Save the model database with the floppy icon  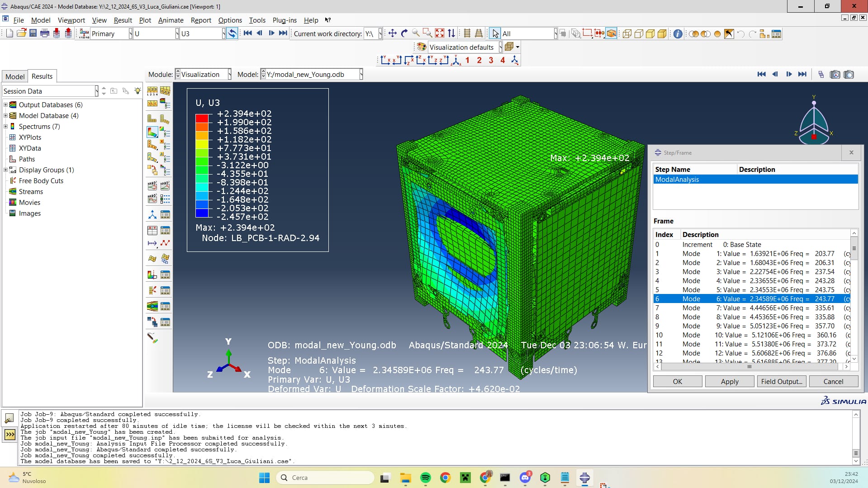tap(33, 33)
